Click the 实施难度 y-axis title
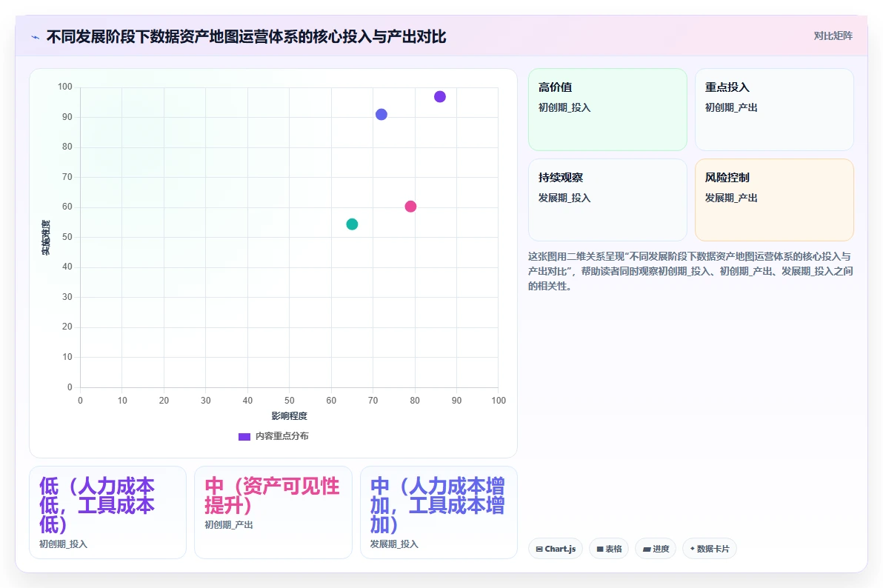The width and height of the screenshot is (883, 588). (46, 237)
